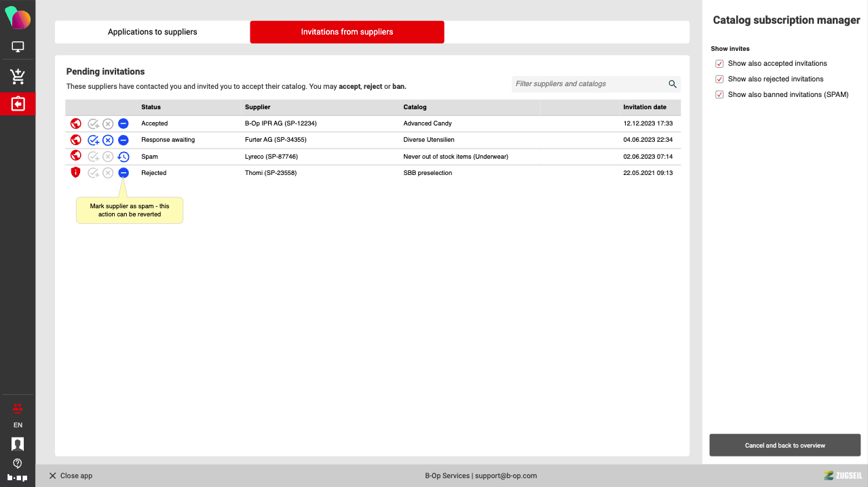This screenshot has width=868, height=487.
Task: Select the Invitations from suppliers tab
Action: pos(347,32)
